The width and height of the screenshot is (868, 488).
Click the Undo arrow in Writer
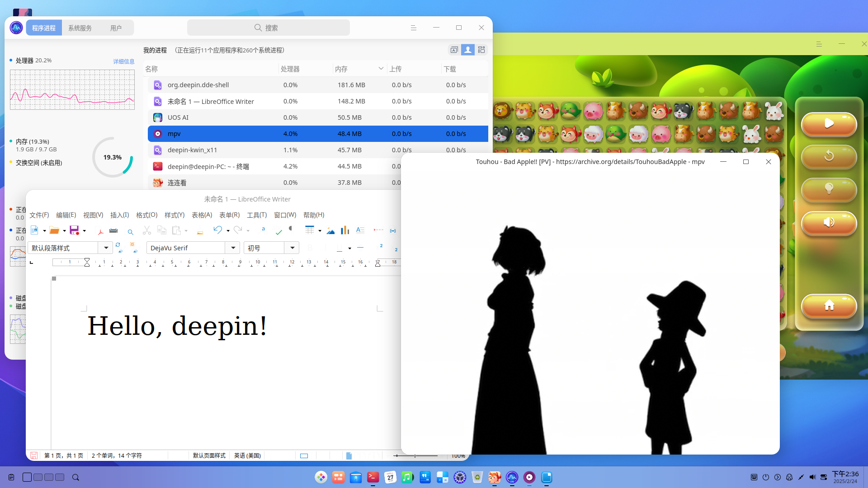218,230
